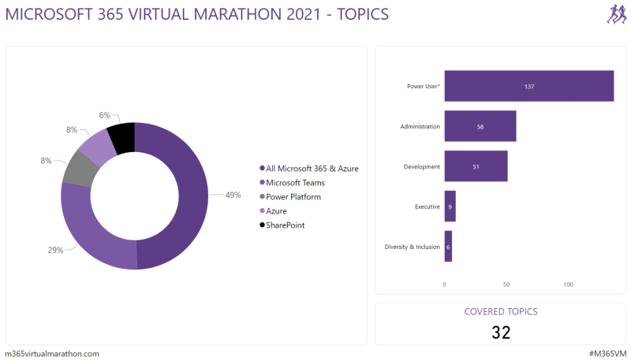Click the Development axis label
The height and width of the screenshot is (364, 631).
click(x=422, y=166)
